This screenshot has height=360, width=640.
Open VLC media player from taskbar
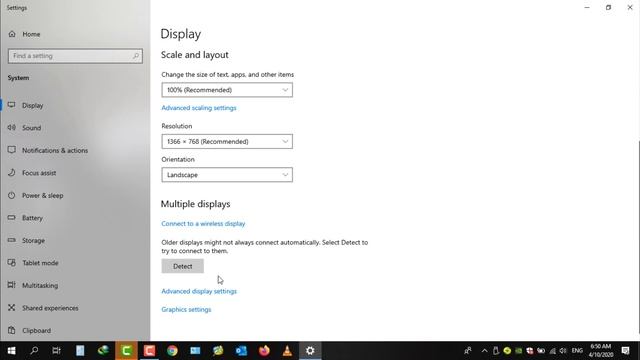tap(287, 351)
